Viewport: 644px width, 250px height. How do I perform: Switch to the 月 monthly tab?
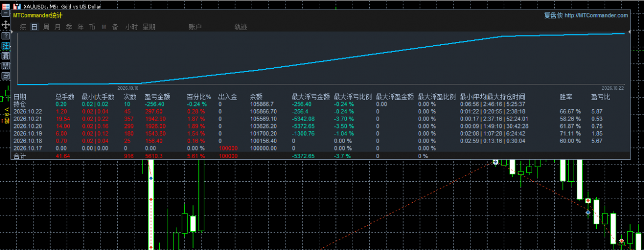coord(58,27)
